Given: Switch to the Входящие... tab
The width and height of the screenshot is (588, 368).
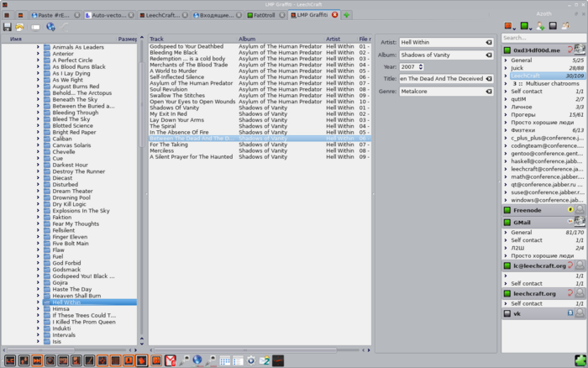Looking at the screenshot, I should pos(217,15).
